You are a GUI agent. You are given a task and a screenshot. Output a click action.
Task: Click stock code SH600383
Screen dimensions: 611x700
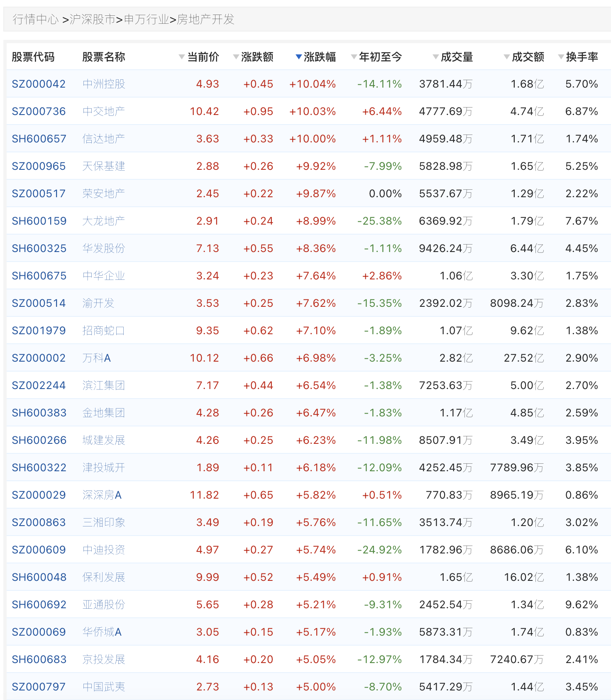click(39, 413)
